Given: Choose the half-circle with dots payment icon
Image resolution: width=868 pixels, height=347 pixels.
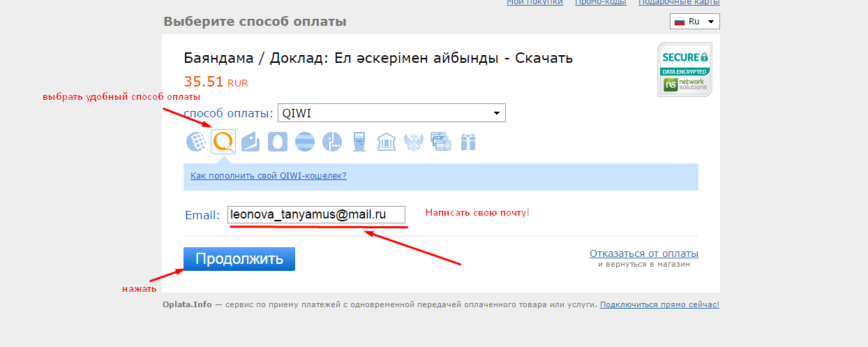Looking at the screenshot, I should point(332,142).
